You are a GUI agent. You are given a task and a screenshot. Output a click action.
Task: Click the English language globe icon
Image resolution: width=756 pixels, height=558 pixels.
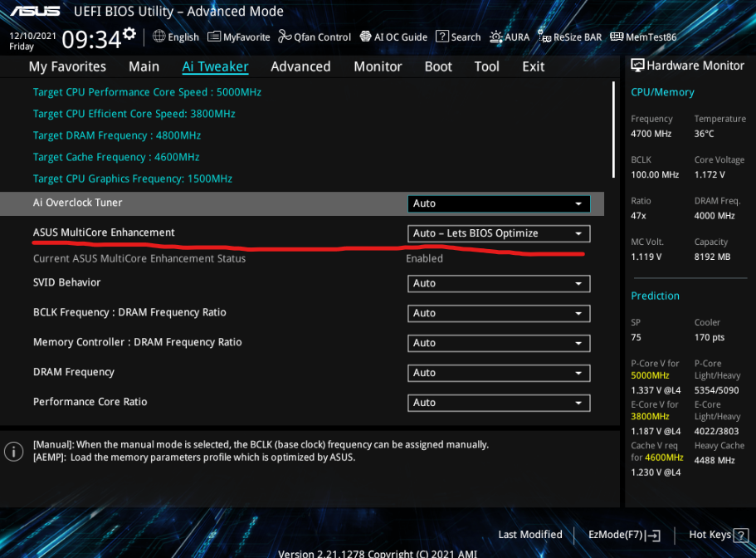point(159,37)
